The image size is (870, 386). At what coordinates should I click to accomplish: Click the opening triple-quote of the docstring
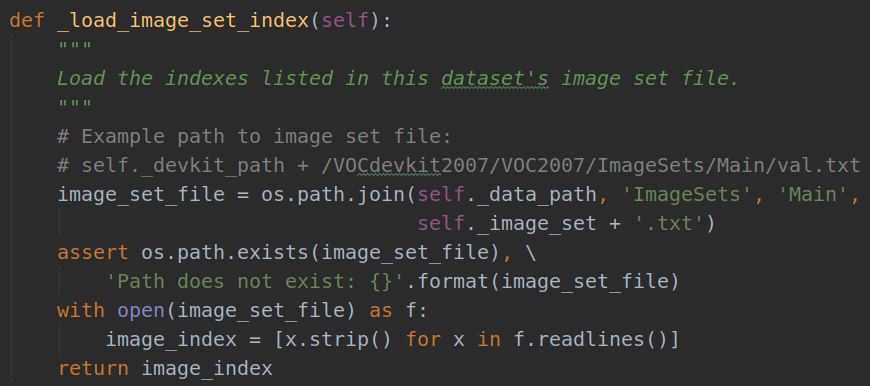tap(75, 45)
